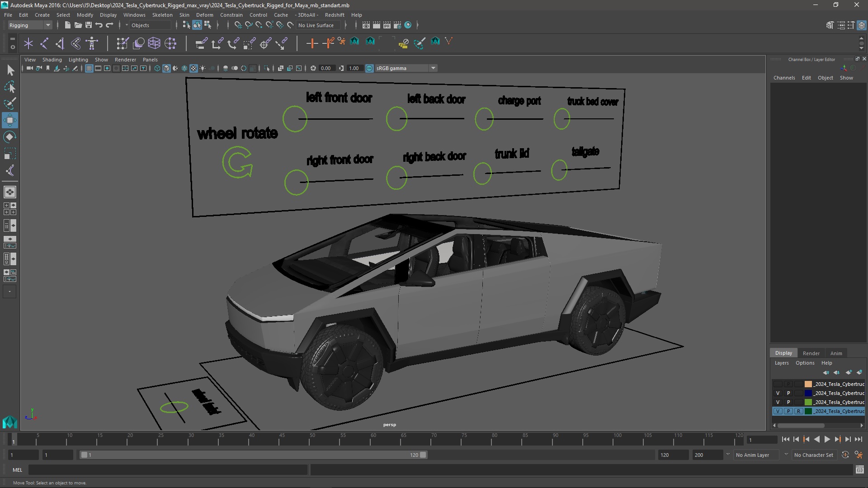Toggle visibility V of light green layer
This screenshot has width=868, height=488.
coord(778,402)
